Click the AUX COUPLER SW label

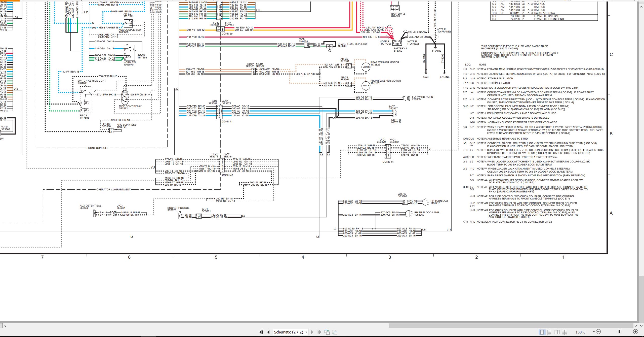tap(130, 30)
